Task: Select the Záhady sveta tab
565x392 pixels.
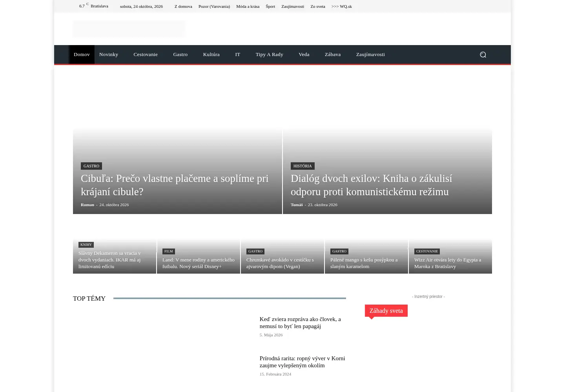Action: (x=386, y=311)
